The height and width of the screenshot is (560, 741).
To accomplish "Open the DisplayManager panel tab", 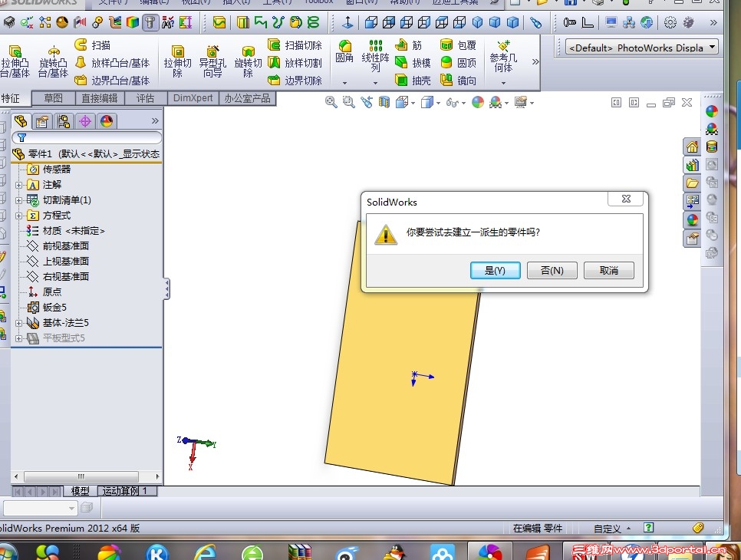I will coord(107,121).
